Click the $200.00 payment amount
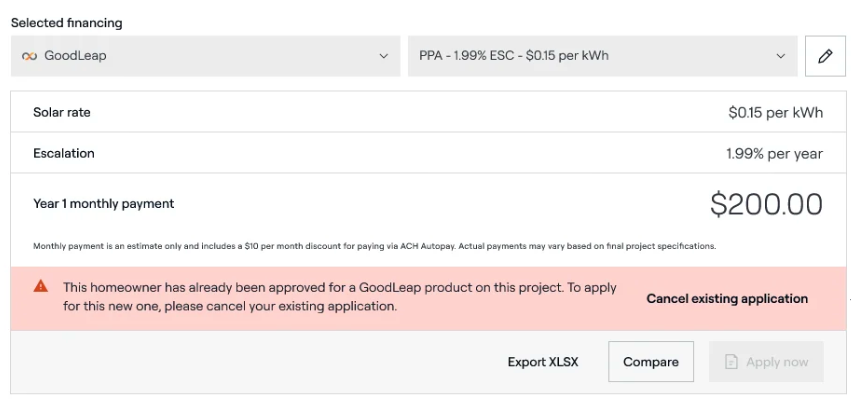The width and height of the screenshot is (851, 413). click(766, 204)
